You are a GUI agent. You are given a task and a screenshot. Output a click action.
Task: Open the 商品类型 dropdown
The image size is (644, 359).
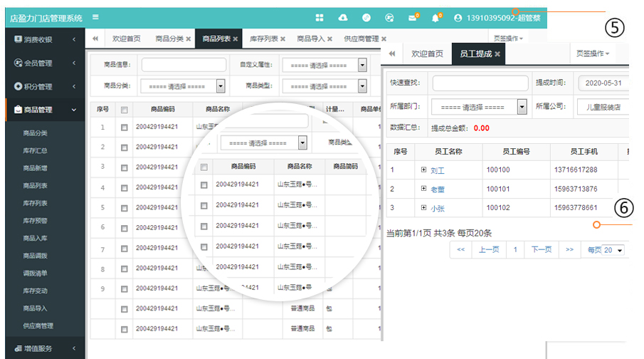[324, 86]
